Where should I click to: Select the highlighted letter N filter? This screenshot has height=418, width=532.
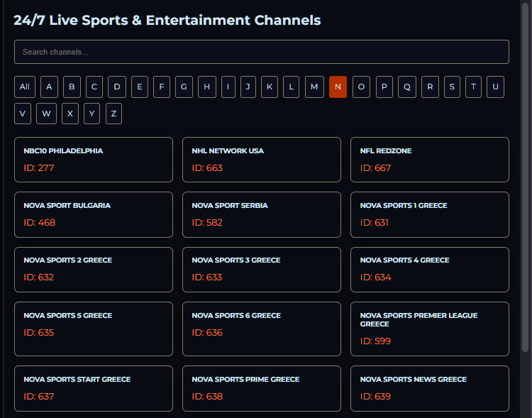[x=338, y=87]
